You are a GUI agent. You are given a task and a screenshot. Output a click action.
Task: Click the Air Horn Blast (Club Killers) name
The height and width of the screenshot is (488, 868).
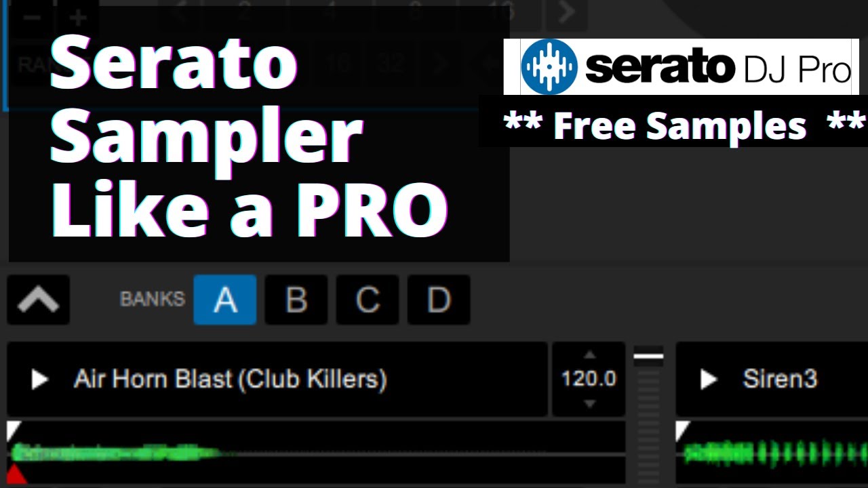(x=230, y=379)
